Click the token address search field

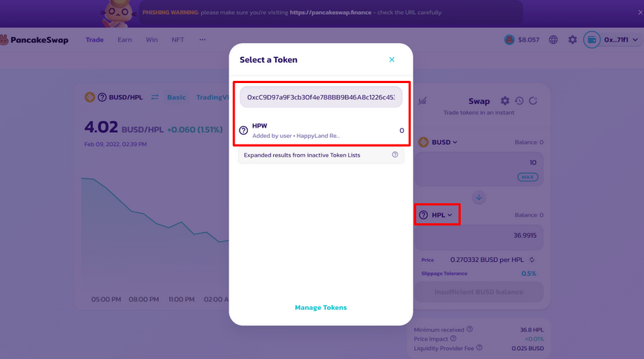click(321, 97)
